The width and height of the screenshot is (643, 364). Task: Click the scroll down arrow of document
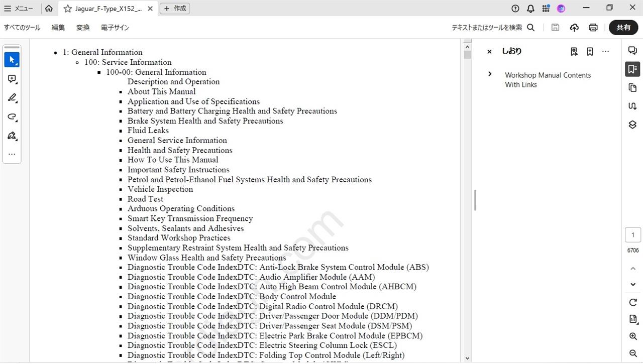[x=467, y=358]
